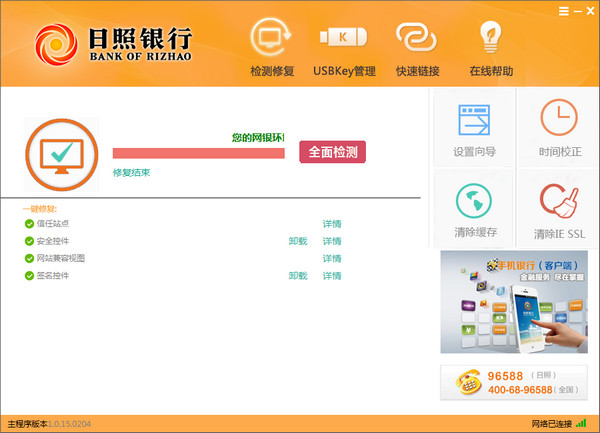Click the green check beside 签名控件
600x433 pixels.
pyautogui.click(x=29, y=276)
